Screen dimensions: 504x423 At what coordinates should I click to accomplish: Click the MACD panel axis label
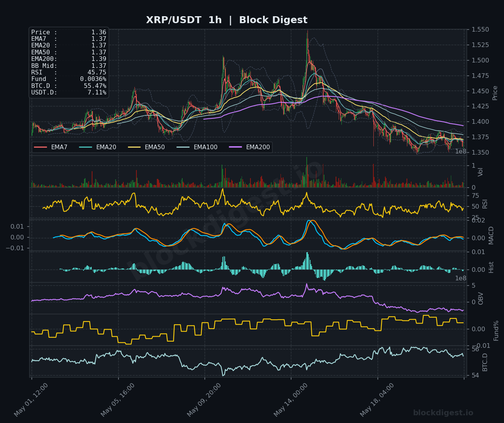(x=491, y=235)
